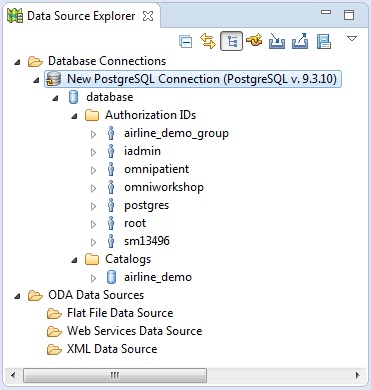
Task: Open the View Menu dropdown triangle
Action: coord(352,39)
